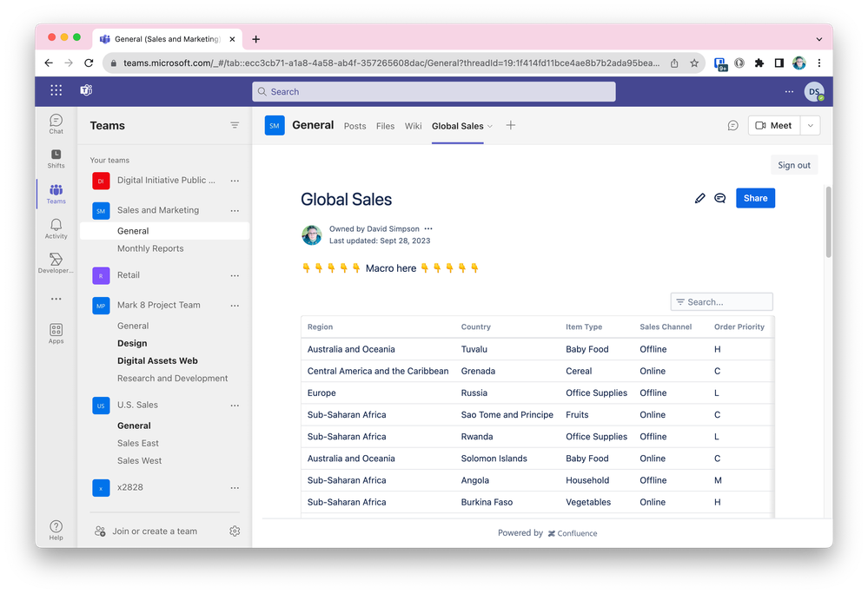Click David Simpson's owner avatar
868x594 pixels.
tap(312, 234)
